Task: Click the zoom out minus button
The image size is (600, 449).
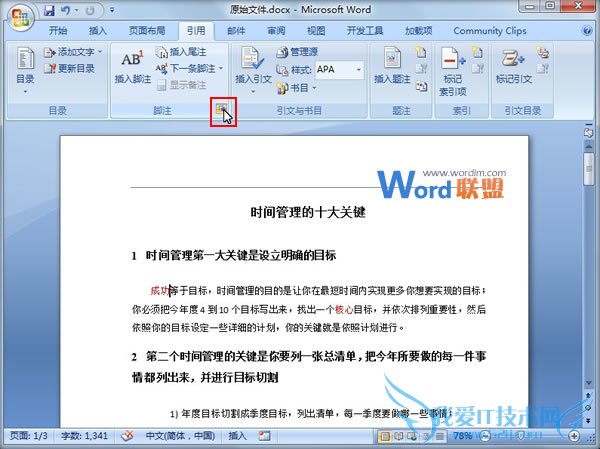Action: pos(485,436)
